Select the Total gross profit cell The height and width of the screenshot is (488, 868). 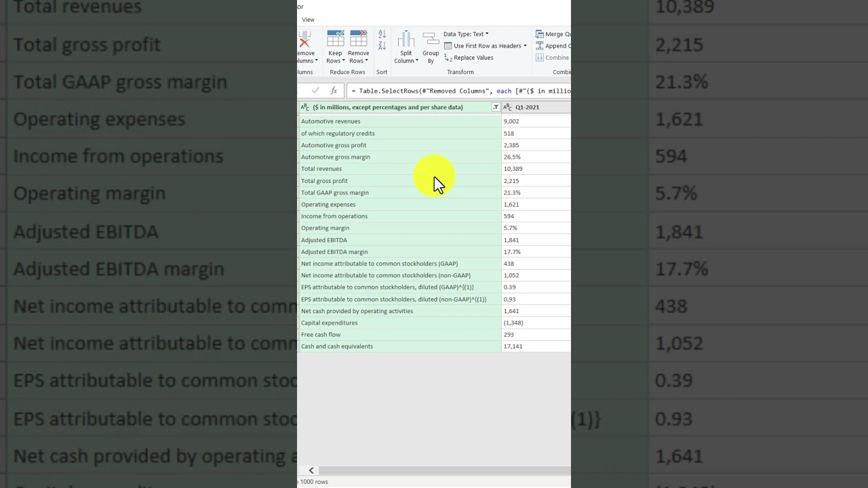[400, 181]
